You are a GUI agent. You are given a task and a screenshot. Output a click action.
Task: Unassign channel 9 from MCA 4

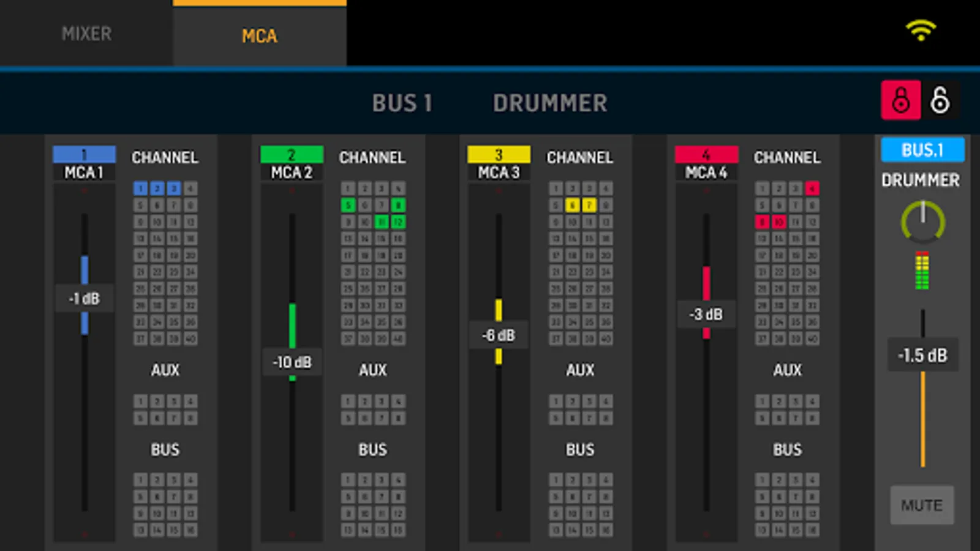[762, 222]
